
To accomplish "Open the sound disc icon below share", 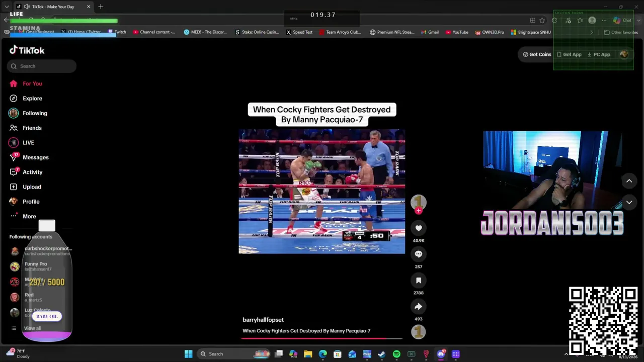I will (418, 332).
